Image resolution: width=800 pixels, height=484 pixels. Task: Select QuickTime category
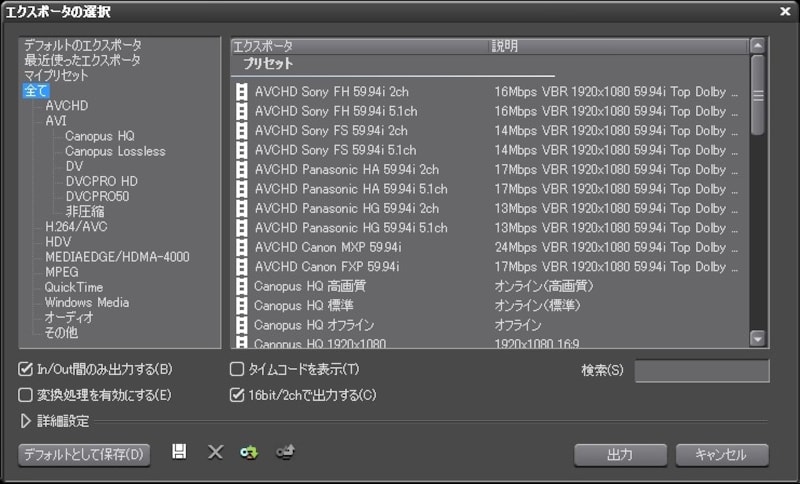tap(74, 287)
